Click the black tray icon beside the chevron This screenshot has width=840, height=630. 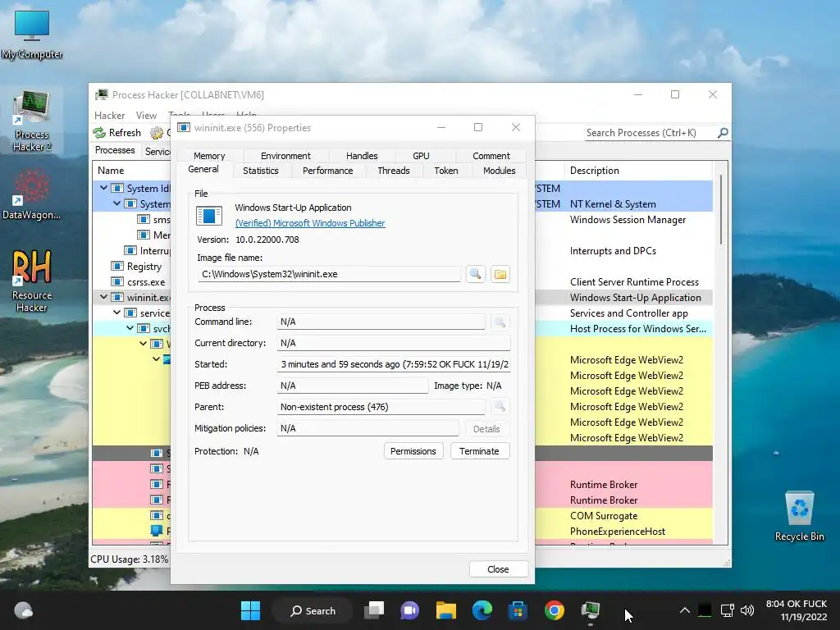(705, 610)
